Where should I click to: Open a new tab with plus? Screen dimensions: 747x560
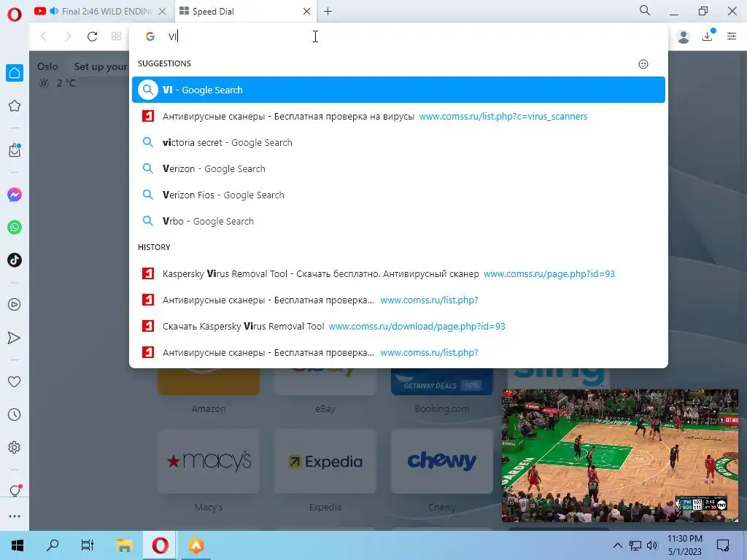click(328, 12)
